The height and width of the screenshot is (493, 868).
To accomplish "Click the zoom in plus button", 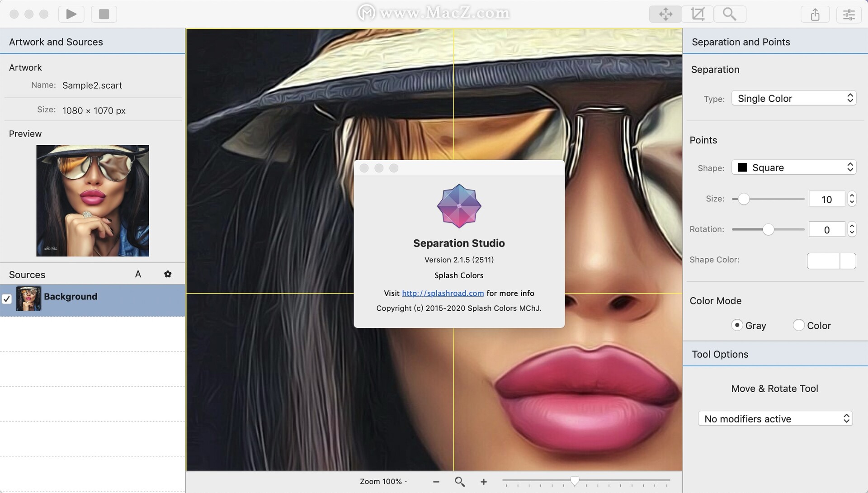I will click(484, 482).
